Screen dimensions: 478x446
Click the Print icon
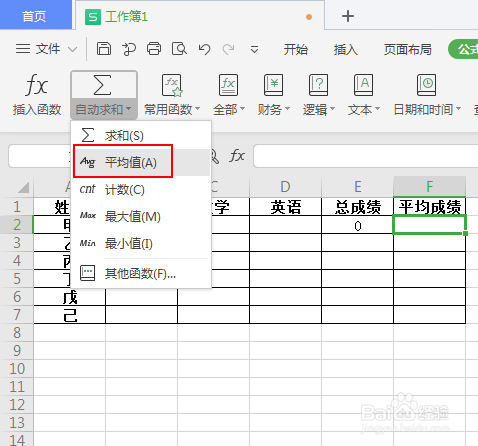154,49
